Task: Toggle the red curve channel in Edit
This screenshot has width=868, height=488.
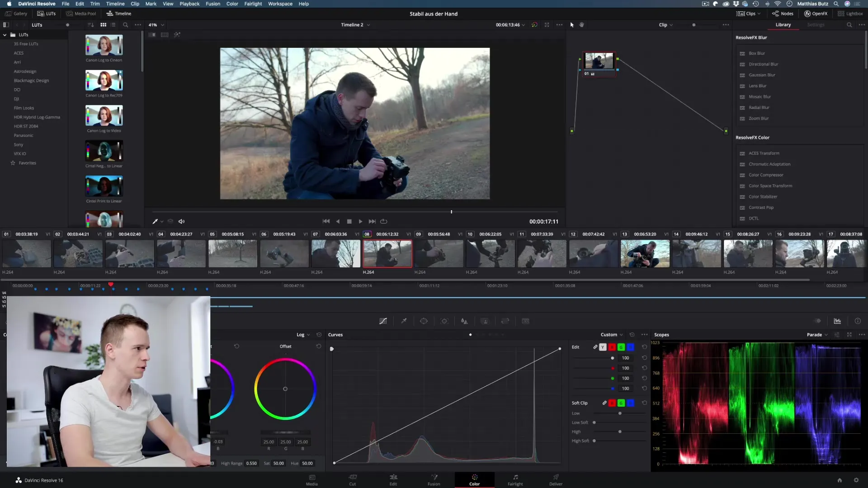Action: coord(612,347)
